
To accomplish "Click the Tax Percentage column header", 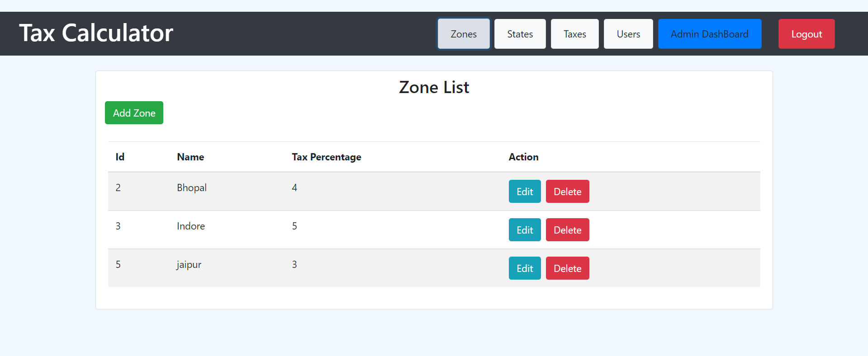I will click(327, 157).
